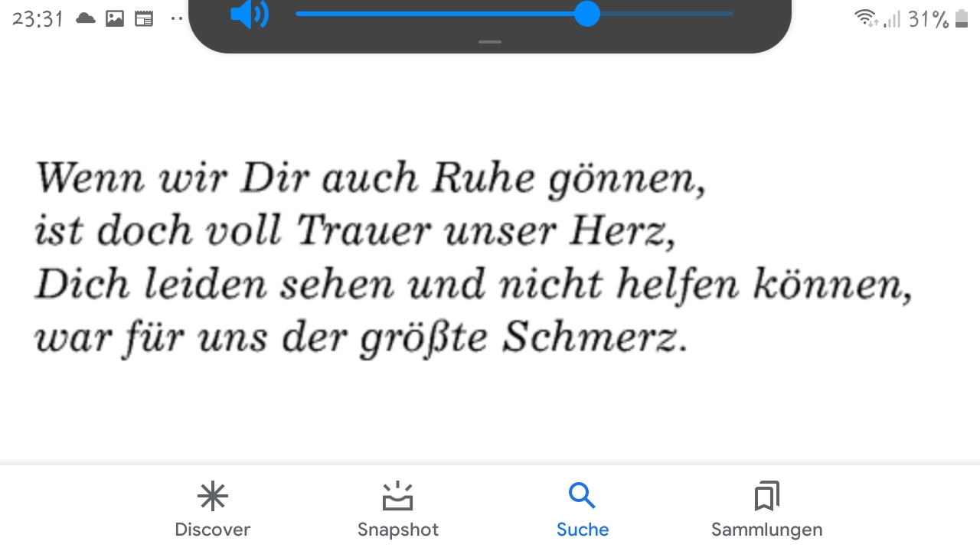
Task: Expand the volume panel handle
Action: click(490, 42)
